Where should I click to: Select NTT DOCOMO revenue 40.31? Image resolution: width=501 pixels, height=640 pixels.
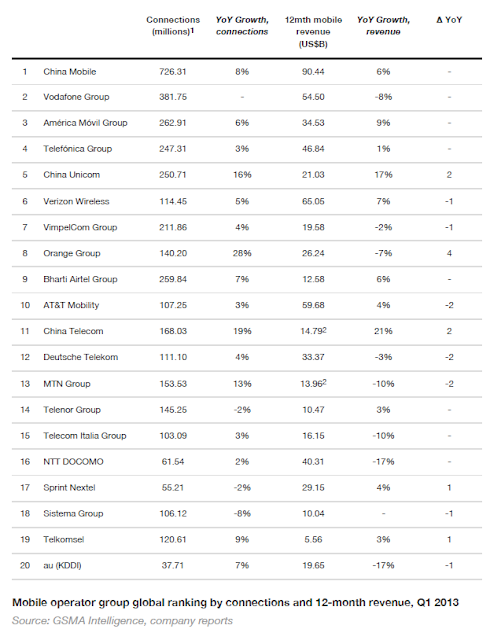click(x=313, y=462)
